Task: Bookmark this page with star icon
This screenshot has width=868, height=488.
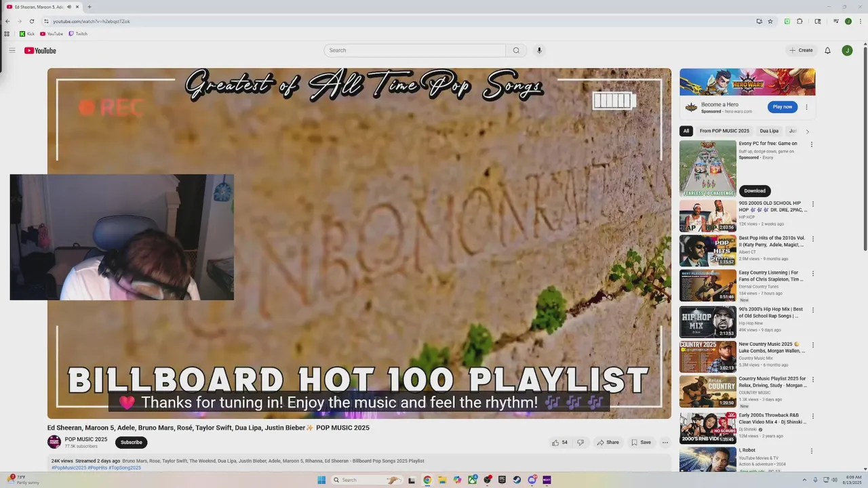Action: pos(770,21)
